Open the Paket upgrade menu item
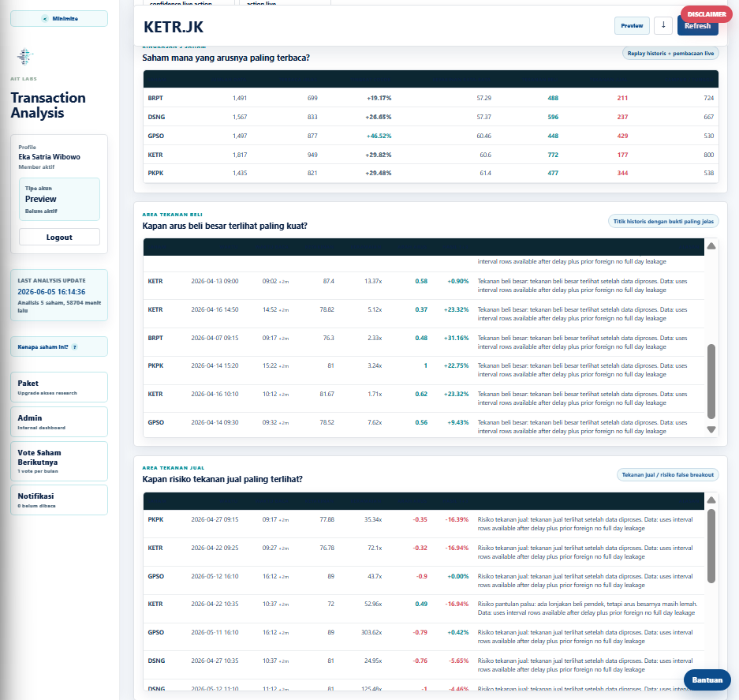Image resolution: width=739 pixels, height=700 pixels. (x=59, y=387)
